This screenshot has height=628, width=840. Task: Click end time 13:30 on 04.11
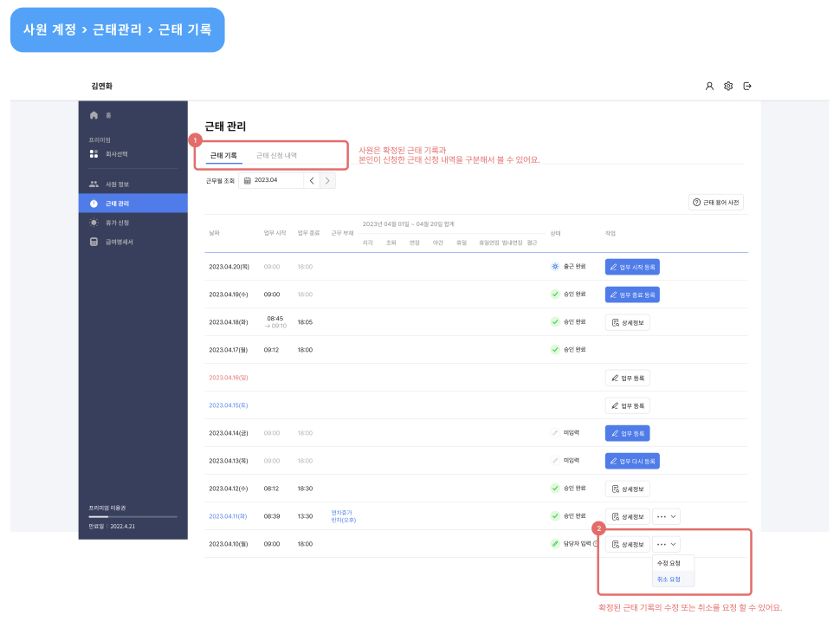305,516
